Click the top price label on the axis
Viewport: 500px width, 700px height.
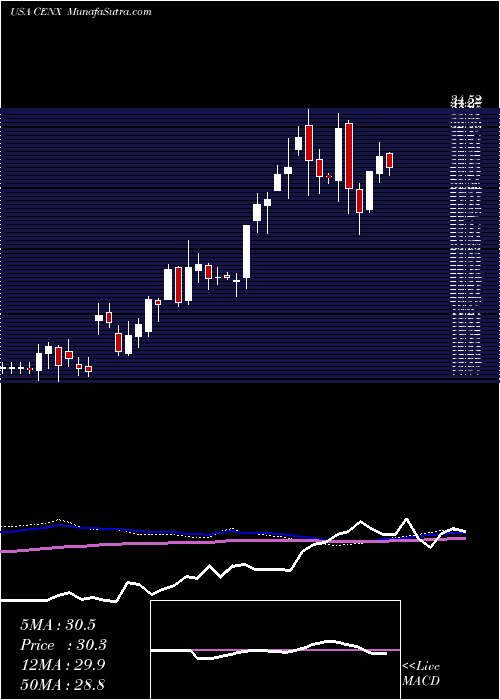point(465,102)
